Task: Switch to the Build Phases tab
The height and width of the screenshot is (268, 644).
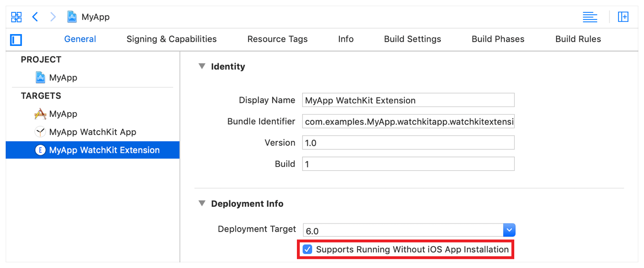Action: click(x=498, y=39)
